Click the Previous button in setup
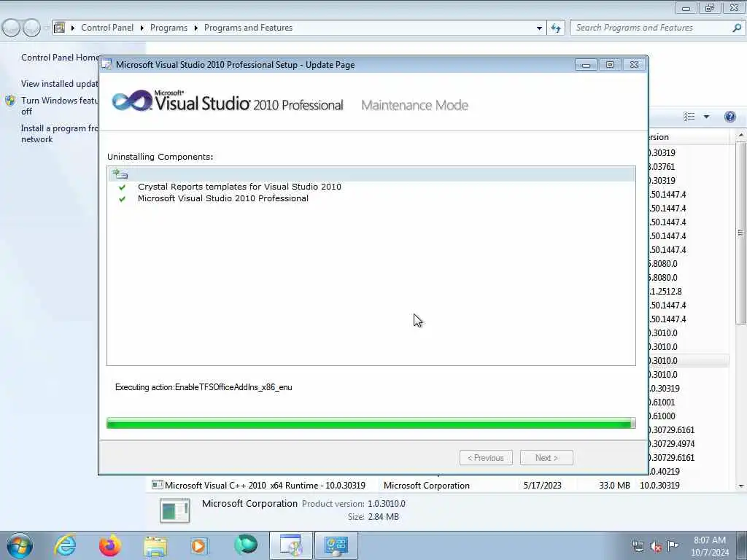 coord(486,458)
